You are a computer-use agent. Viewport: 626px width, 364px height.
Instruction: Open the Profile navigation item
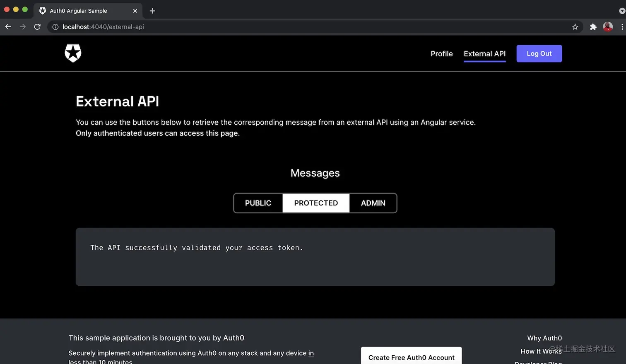(x=441, y=54)
